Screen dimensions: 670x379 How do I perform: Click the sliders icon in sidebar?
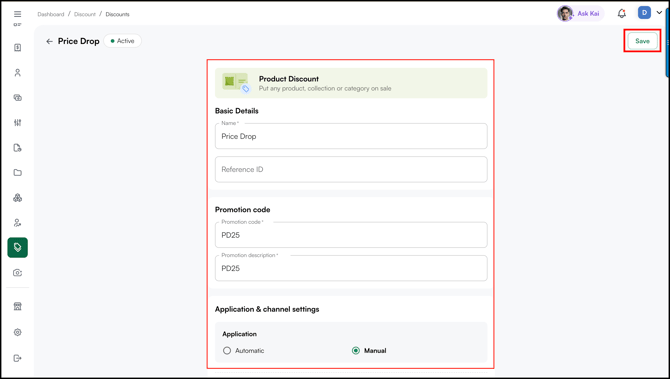click(x=18, y=123)
